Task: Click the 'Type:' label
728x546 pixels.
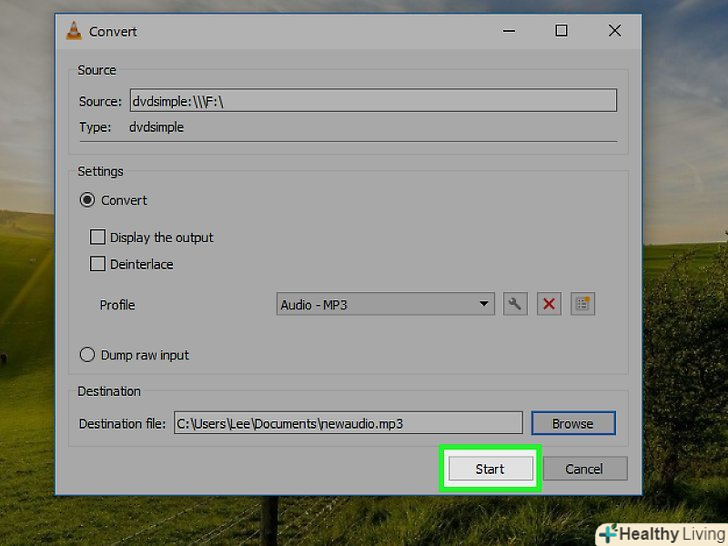Action: pos(95,127)
